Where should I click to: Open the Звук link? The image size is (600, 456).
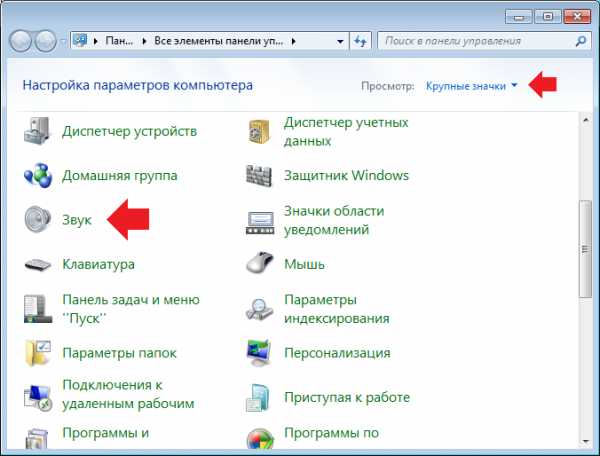tap(77, 220)
